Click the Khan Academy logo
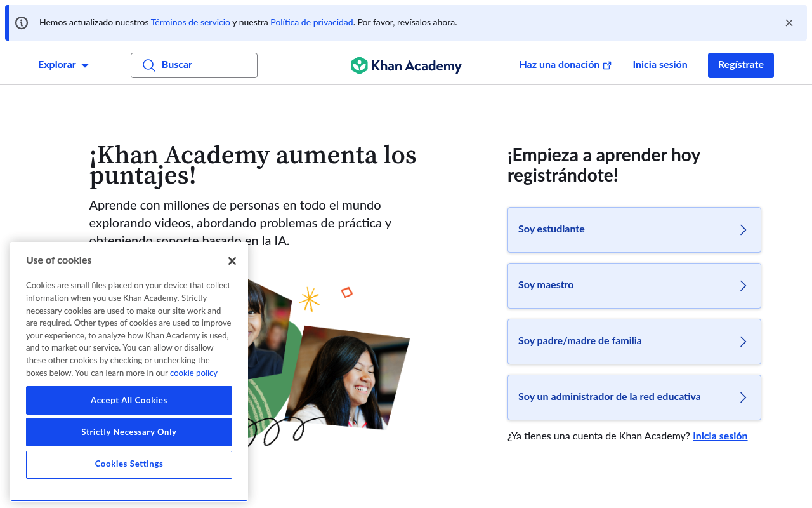Image resolution: width=812 pixels, height=508 pixels. point(406,65)
